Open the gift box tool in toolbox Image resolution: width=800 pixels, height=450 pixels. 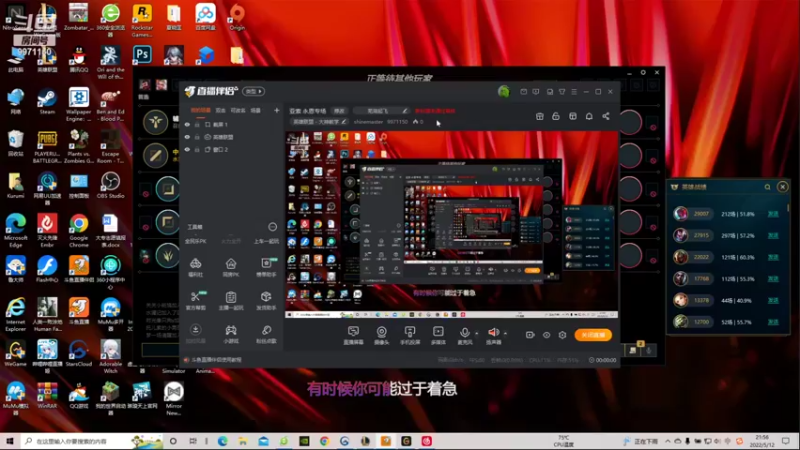point(195,267)
